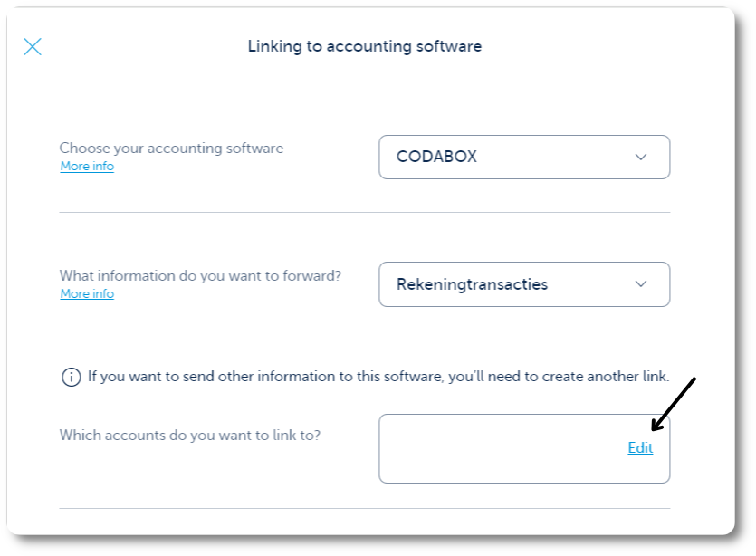Click the create another link notice text
The width and height of the screenshot is (756, 556).
(x=378, y=377)
